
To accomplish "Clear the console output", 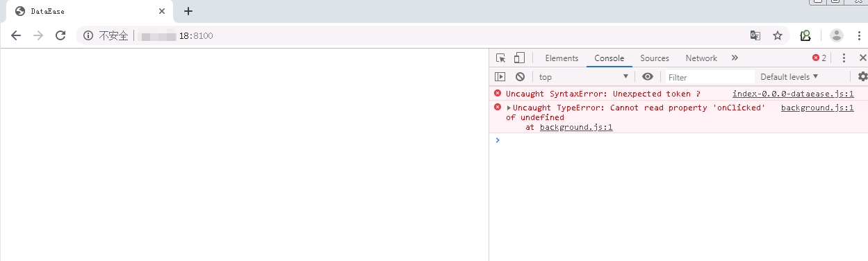I will (x=520, y=77).
